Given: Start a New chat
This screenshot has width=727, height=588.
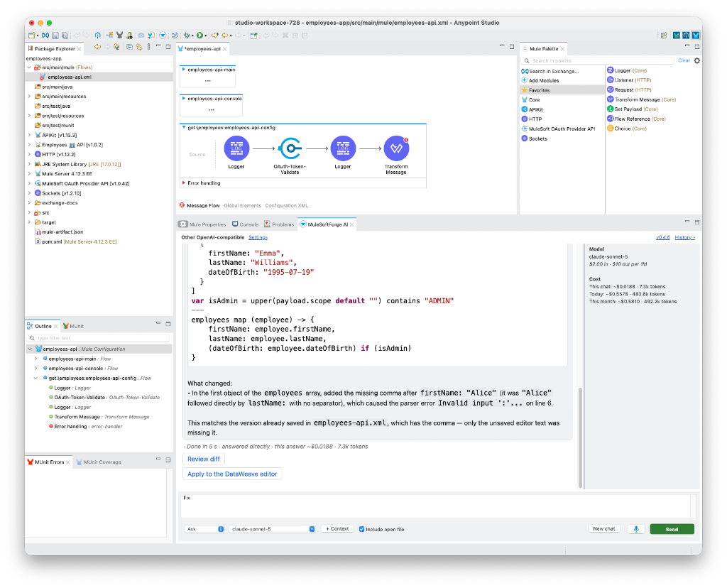Looking at the screenshot, I should coord(604,528).
